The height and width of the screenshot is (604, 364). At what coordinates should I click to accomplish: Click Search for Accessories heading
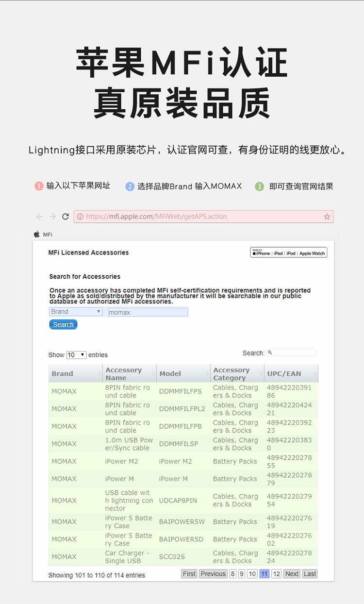coord(85,277)
